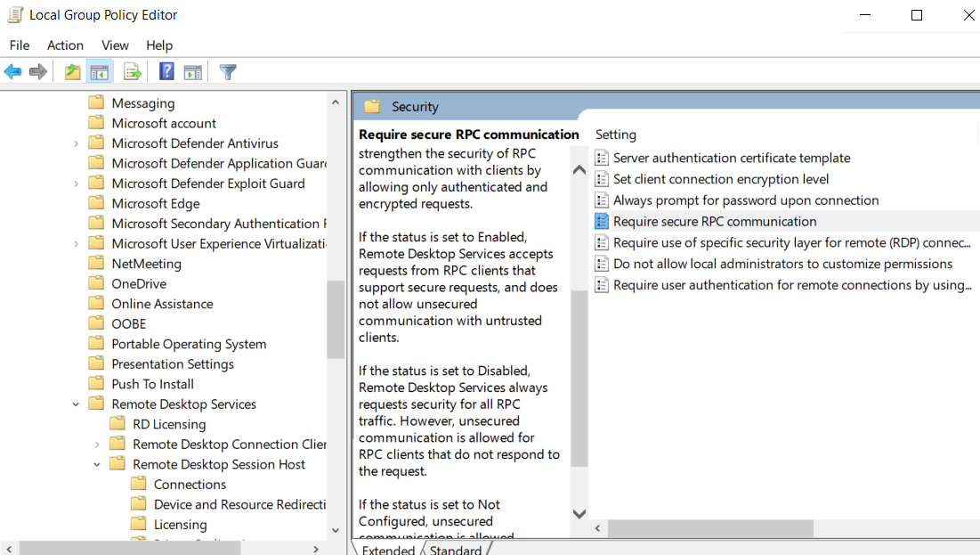This screenshot has height=555, width=980.
Task: Collapse the Remote Desktop Session Host node
Action: (x=97, y=464)
